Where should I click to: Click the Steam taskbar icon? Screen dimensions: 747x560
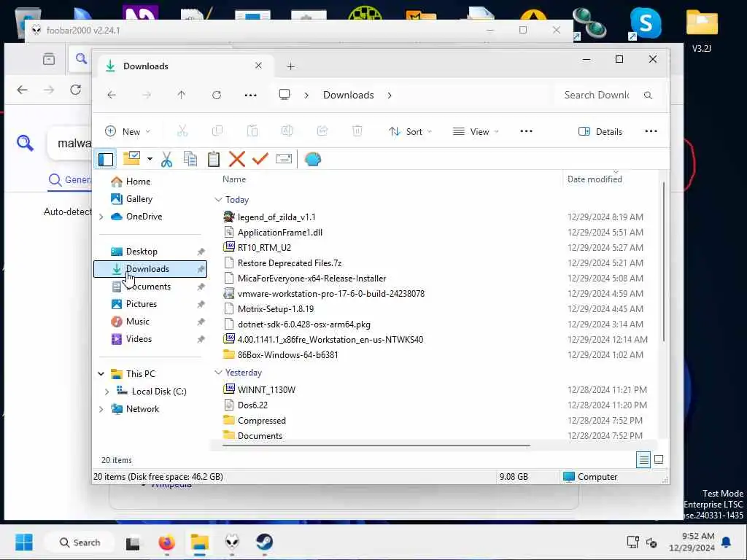(264, 542)
